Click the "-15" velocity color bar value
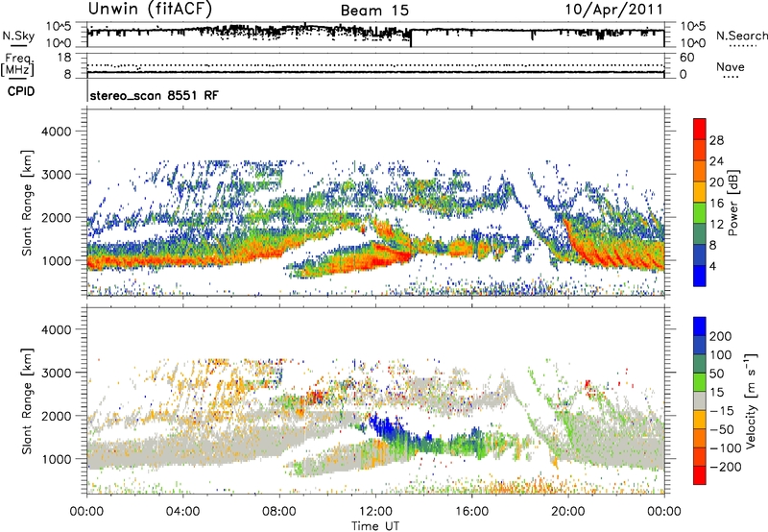This screenshot has height=532, width=768. [722, 411]
